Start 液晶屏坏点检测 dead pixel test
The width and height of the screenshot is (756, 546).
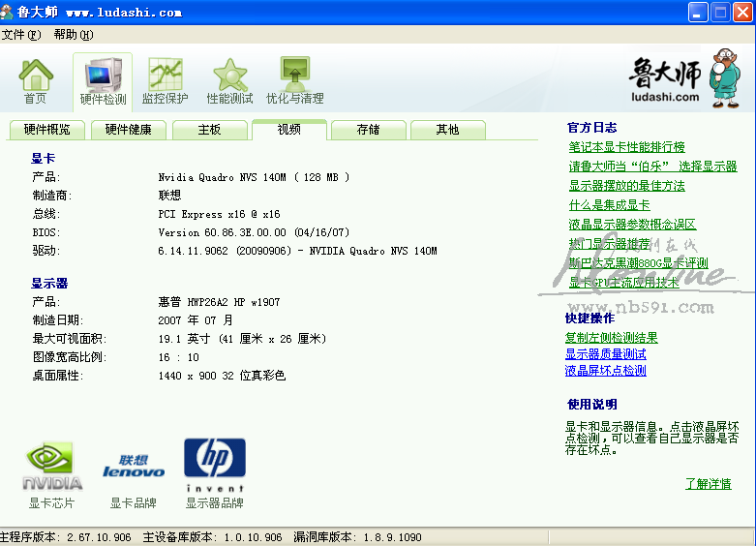(x=605, y=371)
